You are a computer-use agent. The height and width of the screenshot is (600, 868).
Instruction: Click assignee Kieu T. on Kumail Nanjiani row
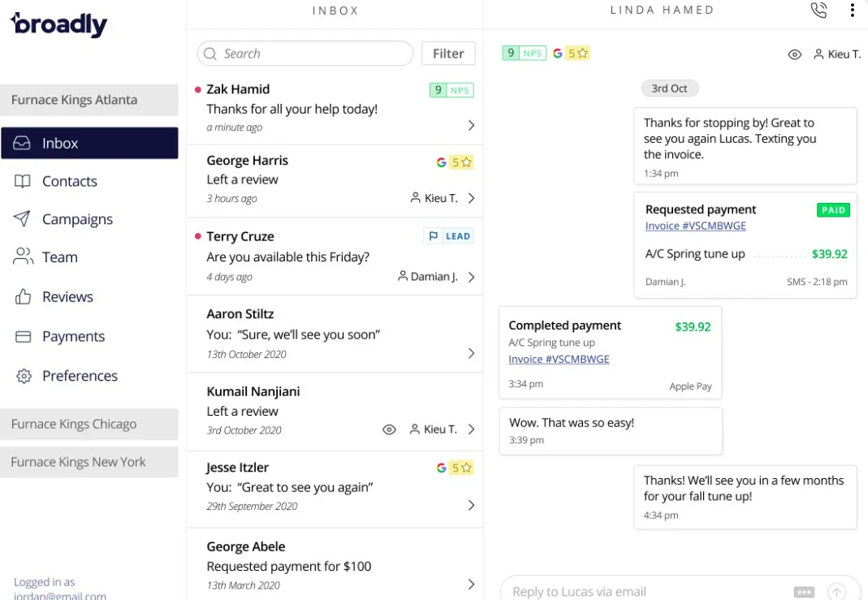point(434,429)
